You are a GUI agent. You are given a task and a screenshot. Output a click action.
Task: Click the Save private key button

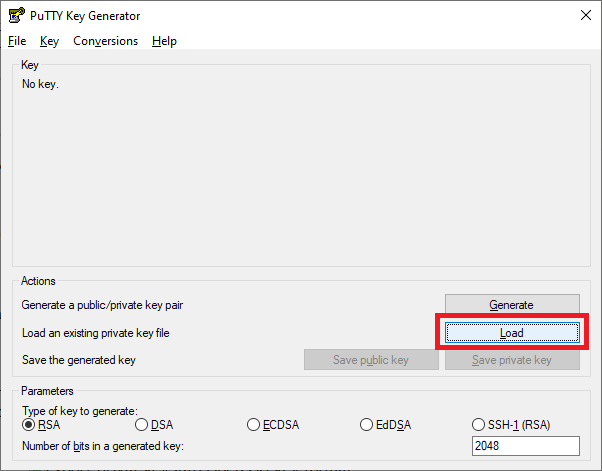512,360
